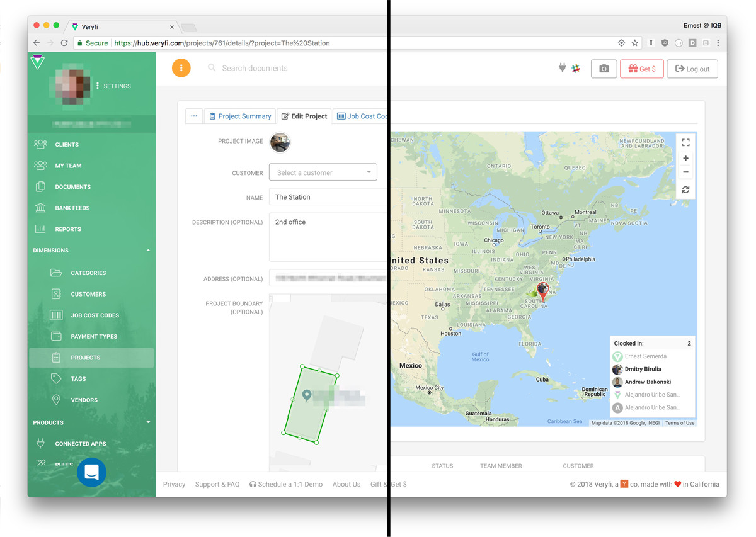Viewport: 756px width, 537px height.
Task: Open the Select a customer dropdown
Action: (323, 172)
